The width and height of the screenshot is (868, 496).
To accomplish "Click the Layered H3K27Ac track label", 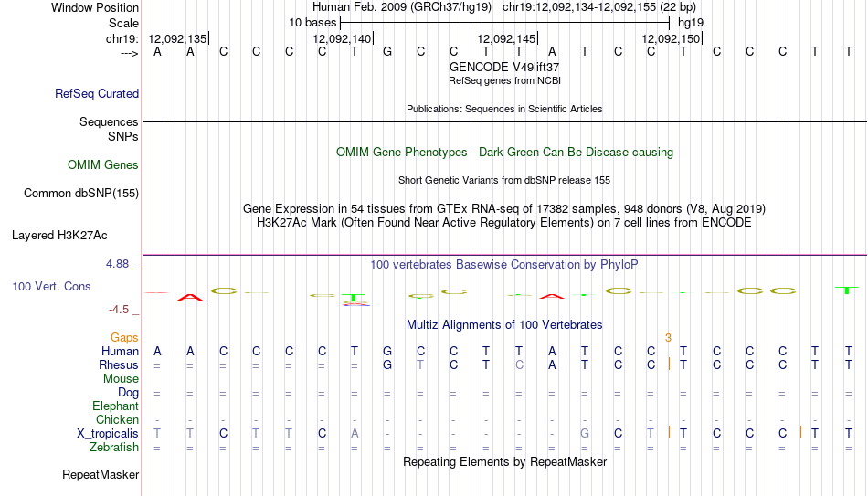I will (x=59, y=236).
